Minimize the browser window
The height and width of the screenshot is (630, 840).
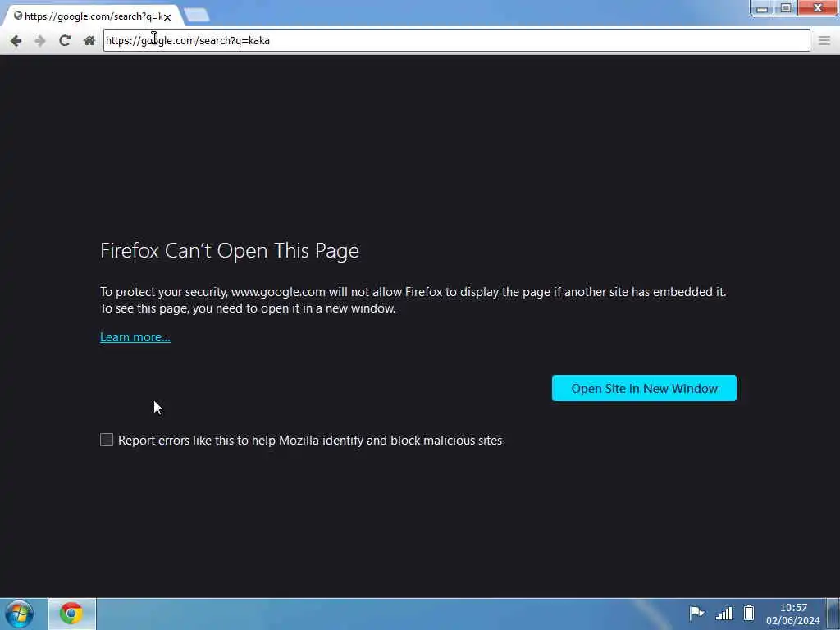762,8
